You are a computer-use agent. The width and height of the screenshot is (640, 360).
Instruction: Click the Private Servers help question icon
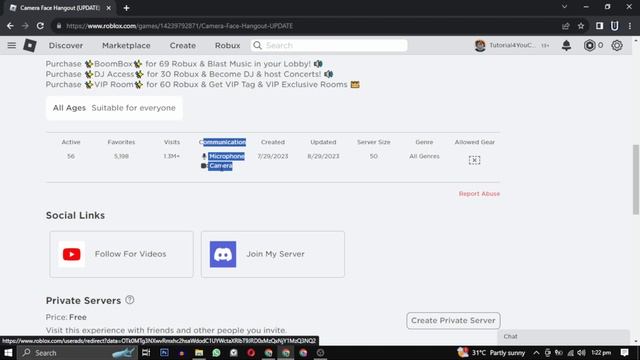click(130, 300)
